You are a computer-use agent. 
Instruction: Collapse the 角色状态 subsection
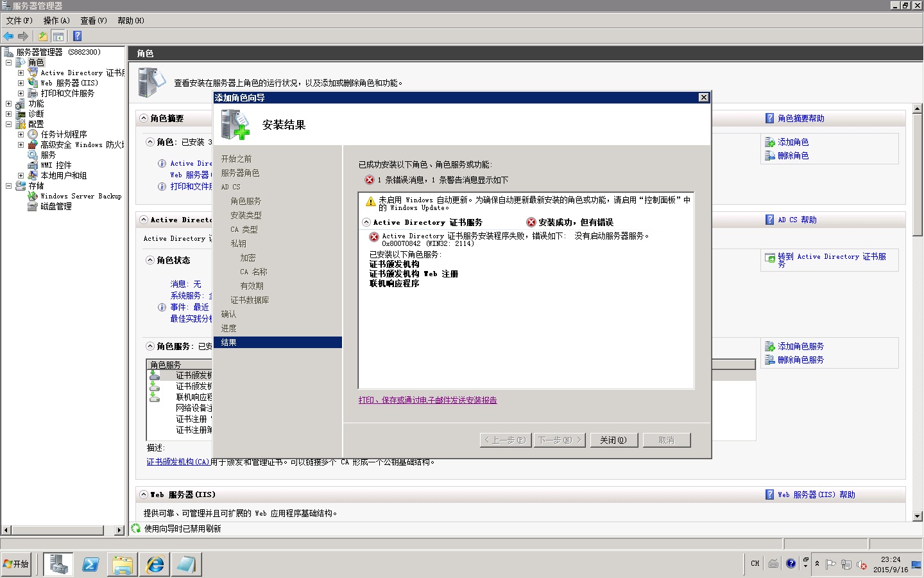[x=150, y=260]
